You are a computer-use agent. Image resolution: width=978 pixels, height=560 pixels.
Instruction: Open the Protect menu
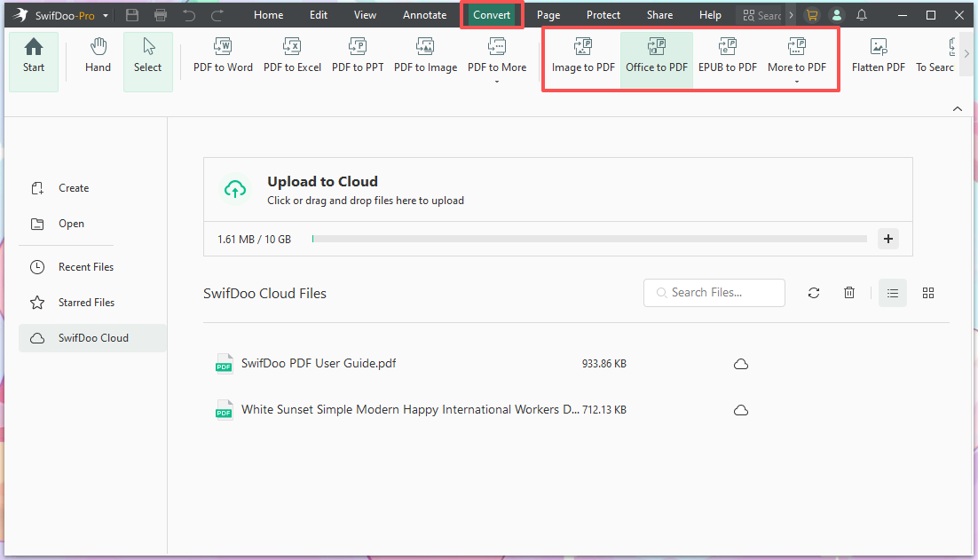pyautogui.click(x=603, y=14)
